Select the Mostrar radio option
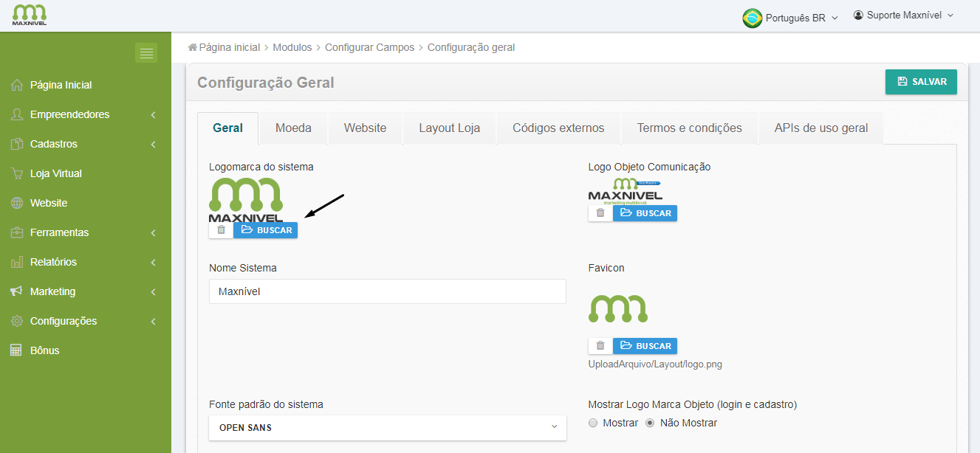This screenshot has width=980, height=453. 593,423
